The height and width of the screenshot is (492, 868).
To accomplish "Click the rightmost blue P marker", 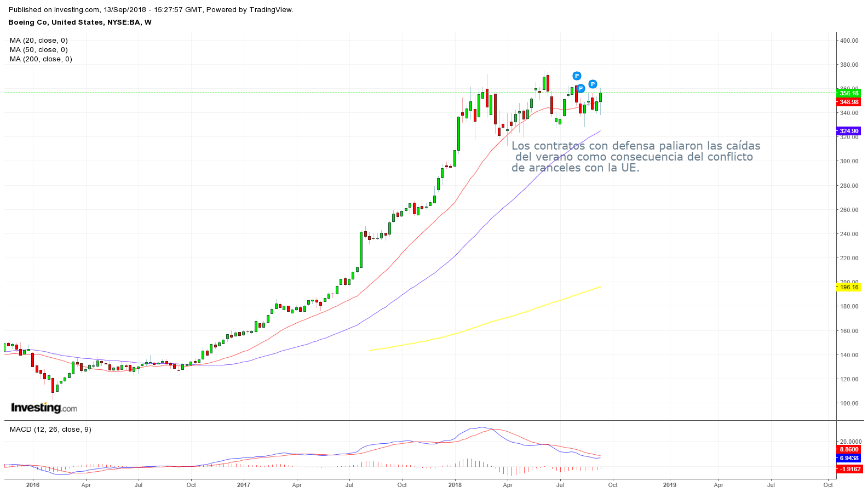I will pyautogui.click(x=593, y=84).
